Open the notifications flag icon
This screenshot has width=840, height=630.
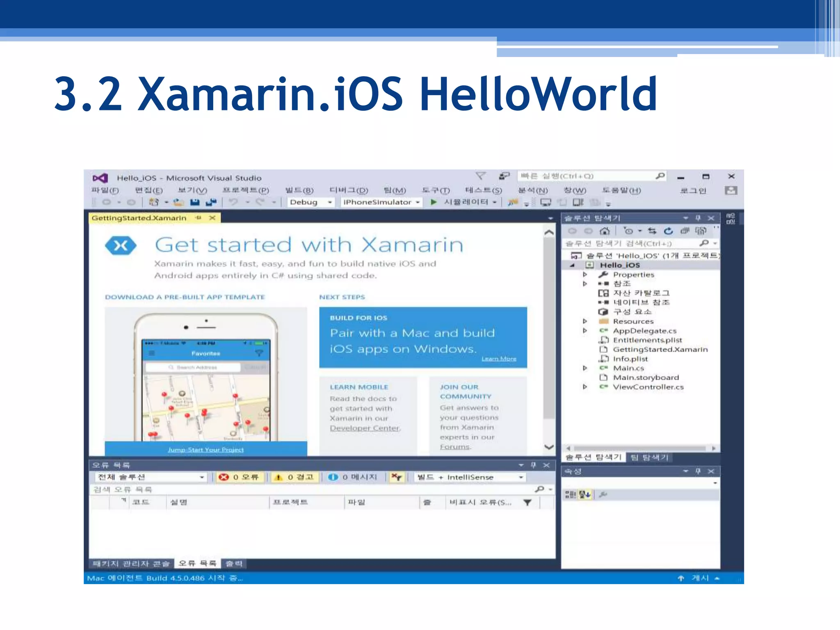point(481,176)
